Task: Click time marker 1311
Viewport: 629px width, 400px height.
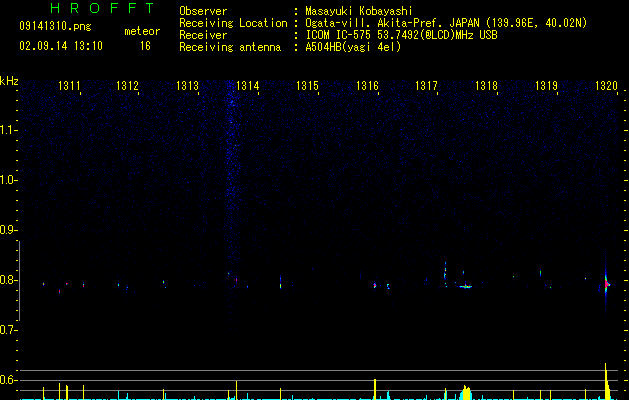Action: [69, 86]
